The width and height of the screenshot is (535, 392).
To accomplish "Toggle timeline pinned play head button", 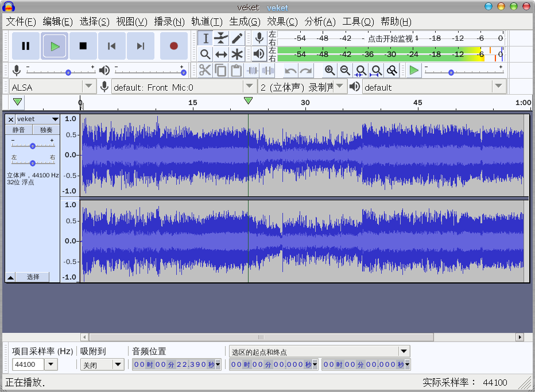I will click(x=17, y=102).
